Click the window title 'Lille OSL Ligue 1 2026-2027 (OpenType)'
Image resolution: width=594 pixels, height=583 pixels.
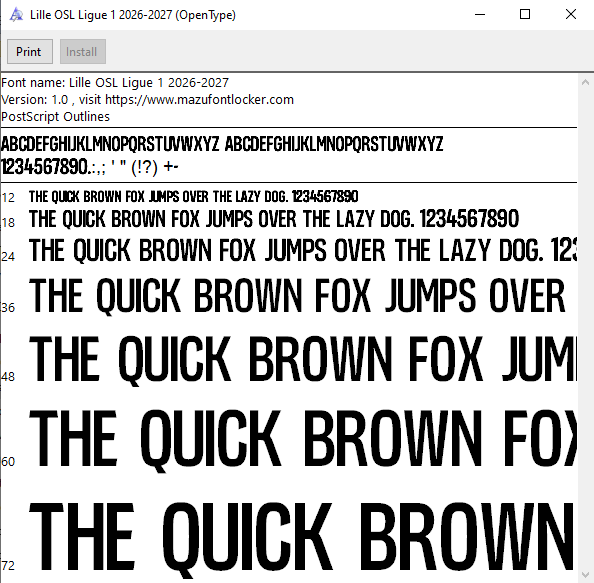[133, 15]
